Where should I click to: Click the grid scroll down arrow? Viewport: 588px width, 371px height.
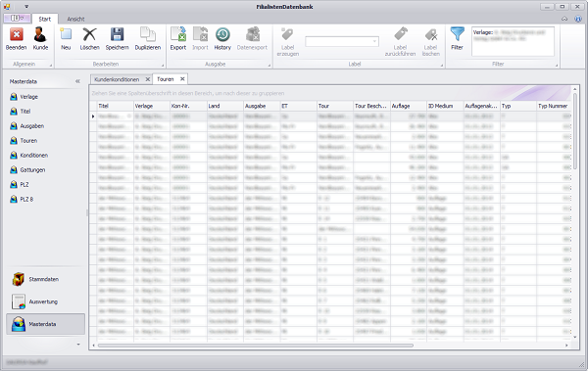575,338
